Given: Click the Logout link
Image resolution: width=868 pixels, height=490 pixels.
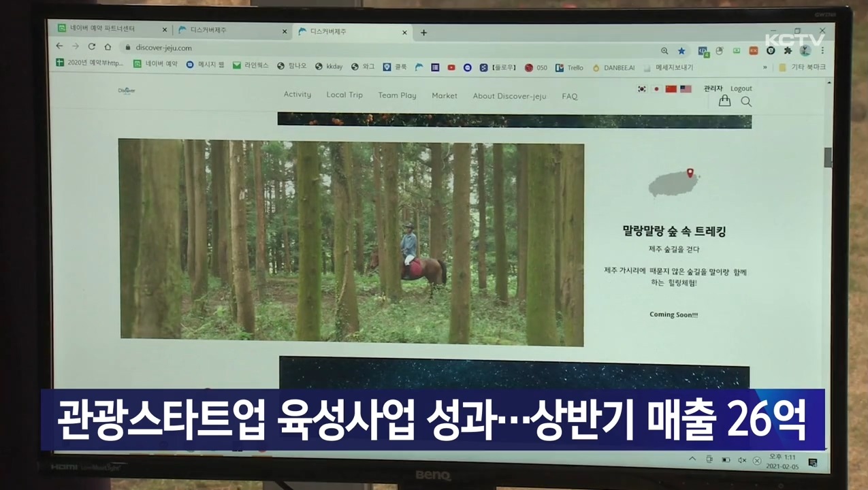Looking at the screenshot, I should [x=741, y=88].
